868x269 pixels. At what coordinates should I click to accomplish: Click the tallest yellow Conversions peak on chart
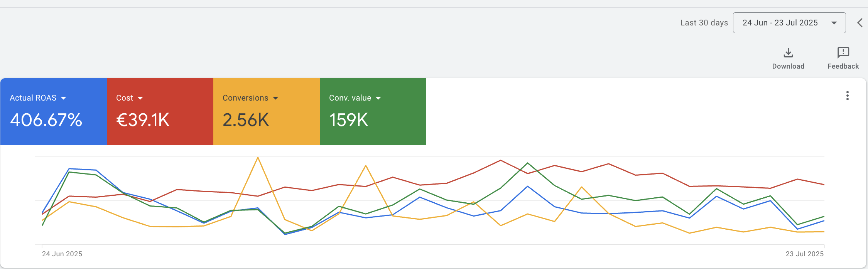[x=258, y=158]
